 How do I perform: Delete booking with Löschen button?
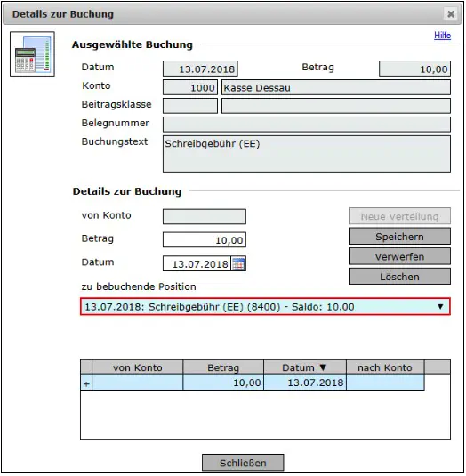[400, 277]
